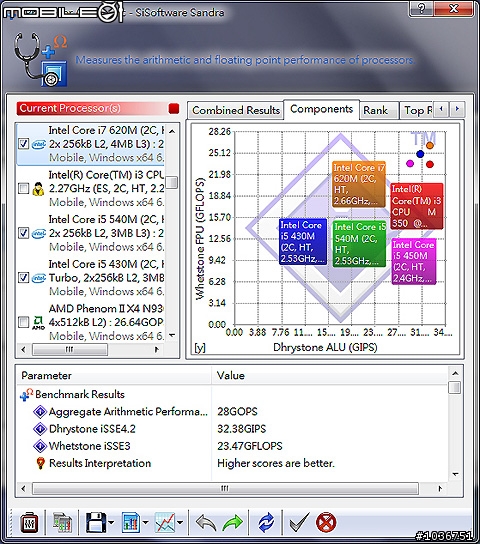Click the line graph icon
480x544 pixels.
pos(165,522)
